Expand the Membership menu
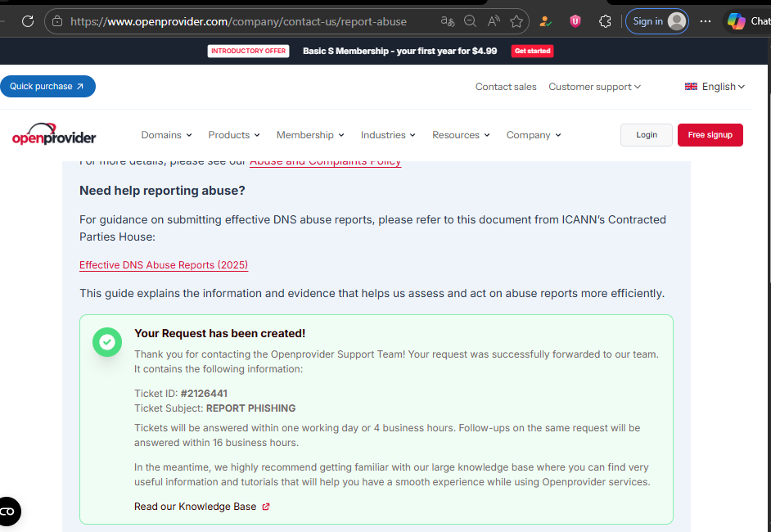Viewport: 771px width, 532px height. (310, 135)
